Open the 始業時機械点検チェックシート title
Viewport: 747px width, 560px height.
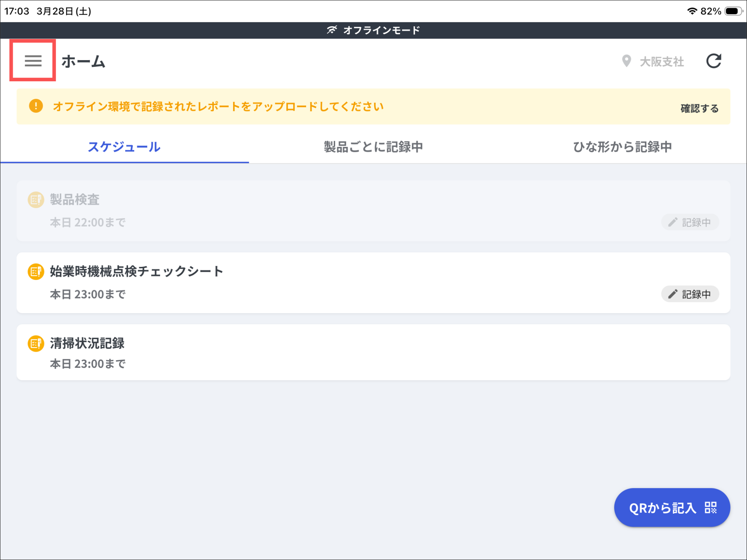click(x=136, y=272)
